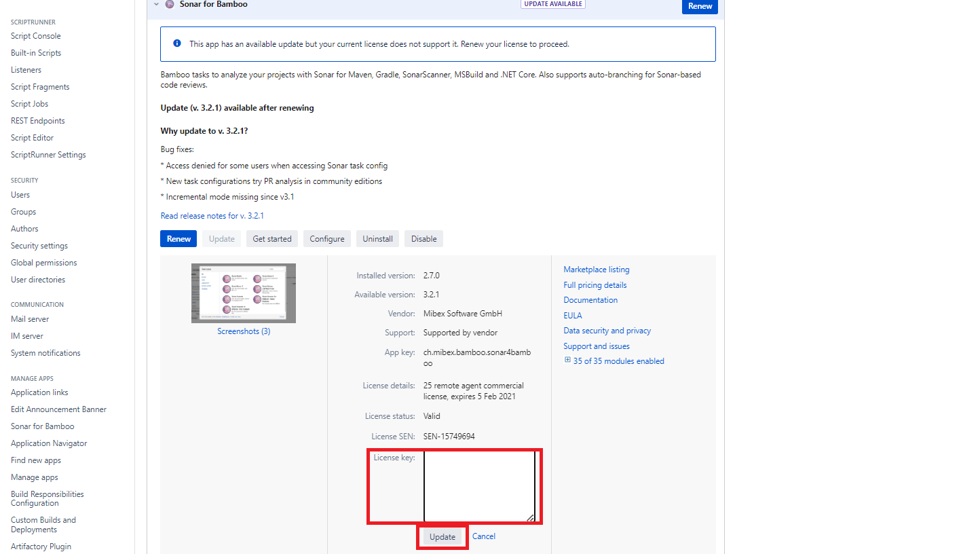
Task: Click the Renew button beside Update
Action: 178,239
